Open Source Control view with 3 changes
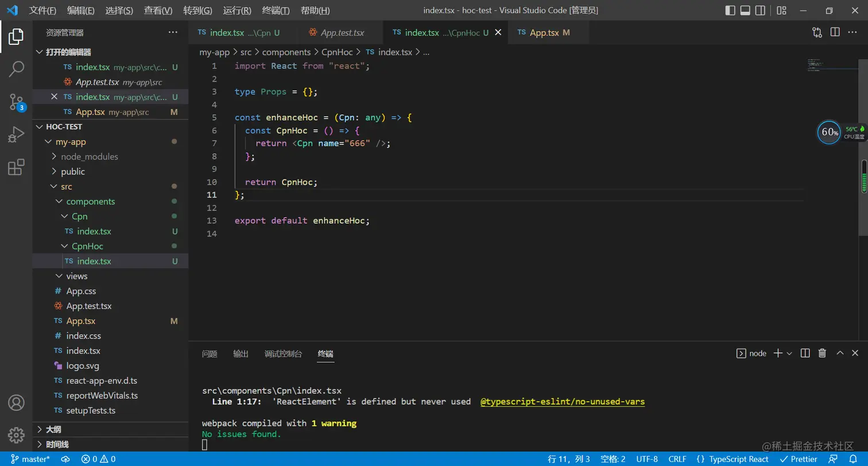The width and height of the screenshot is (868, 466). [16, 102]
